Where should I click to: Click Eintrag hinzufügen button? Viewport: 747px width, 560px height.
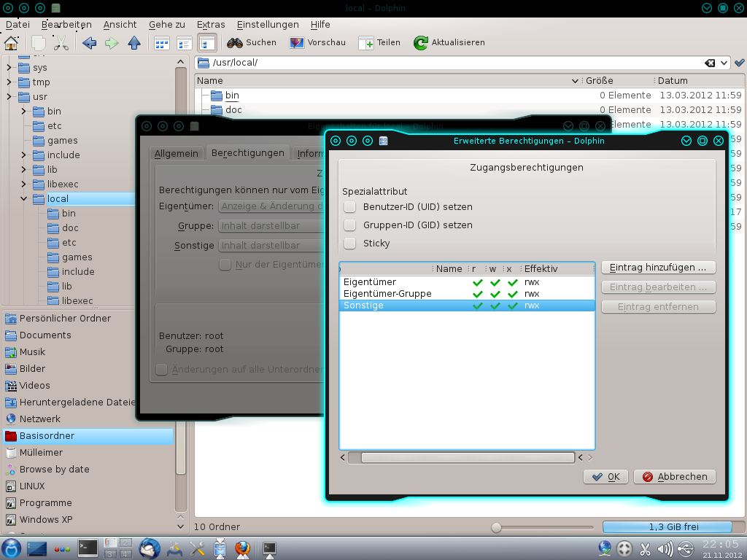(659, 268)
